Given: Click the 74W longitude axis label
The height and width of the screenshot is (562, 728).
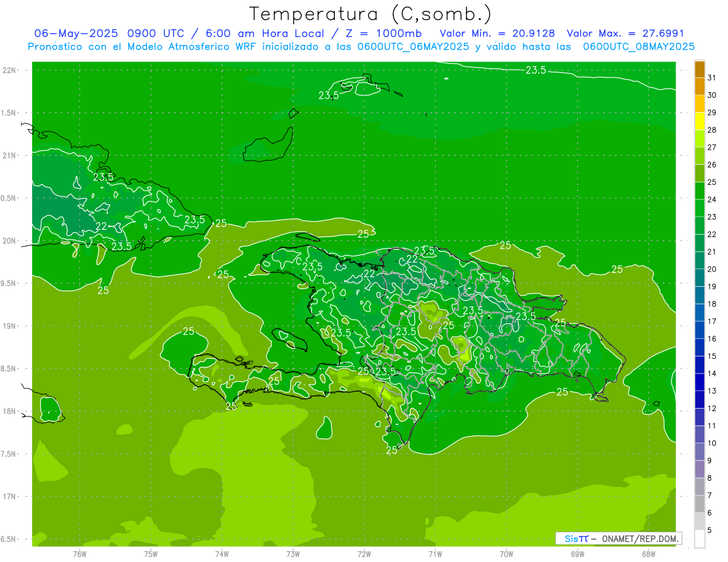Looking at the screenshot, I should 221,554.
